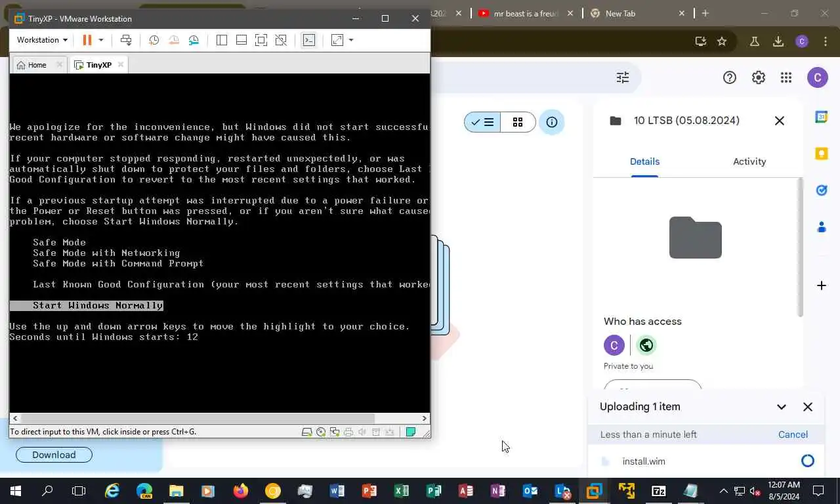Open the Google Tasks side panel

(821, 190)
